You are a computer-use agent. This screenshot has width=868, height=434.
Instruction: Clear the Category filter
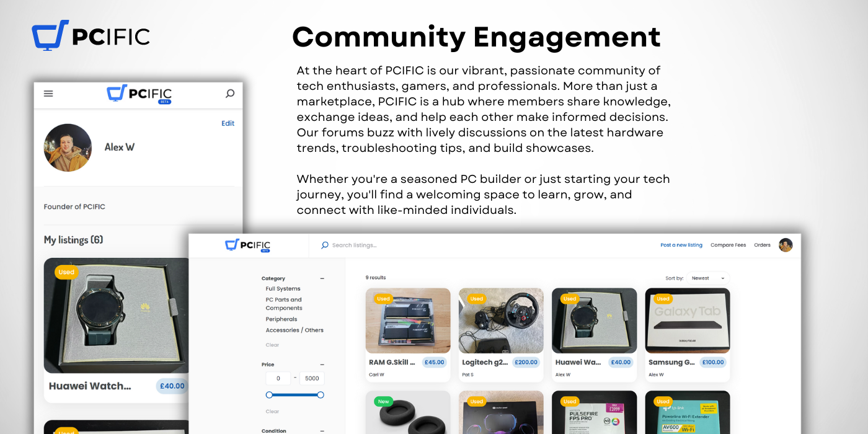pos(272,345)
